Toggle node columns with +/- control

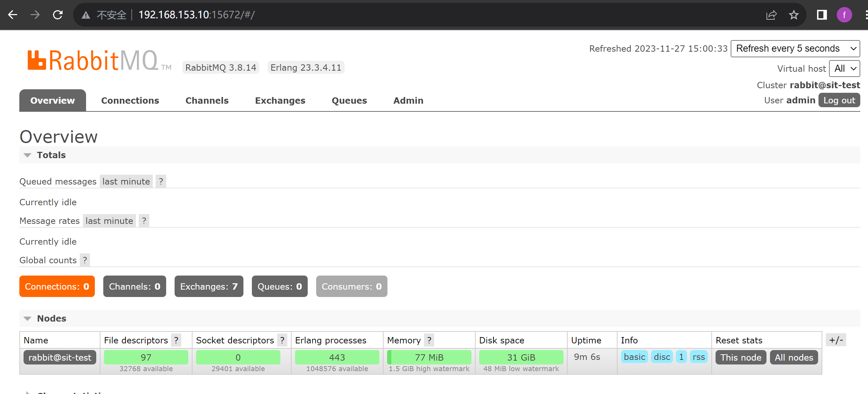click(x=836, y=340)
